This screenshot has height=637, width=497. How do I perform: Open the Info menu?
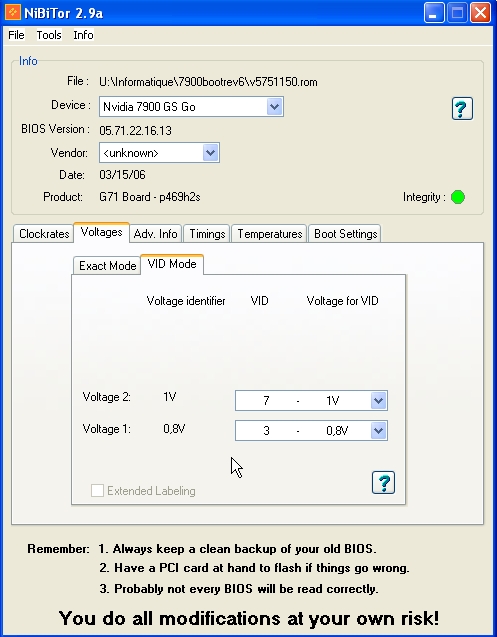83,35
